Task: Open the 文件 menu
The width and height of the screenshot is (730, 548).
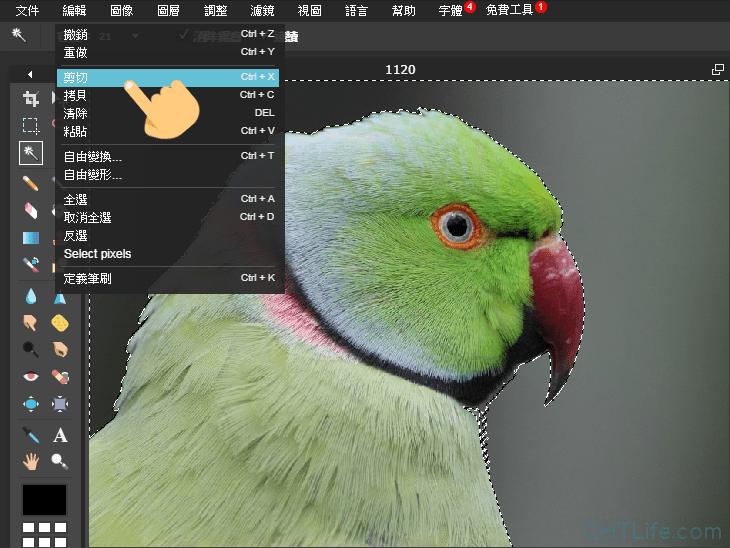Action: pyautogui.click(x=27, y=10)
